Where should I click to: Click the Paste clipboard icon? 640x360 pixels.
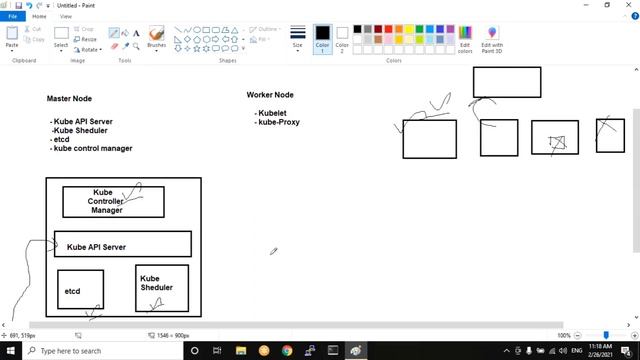[x=12, y=33]
